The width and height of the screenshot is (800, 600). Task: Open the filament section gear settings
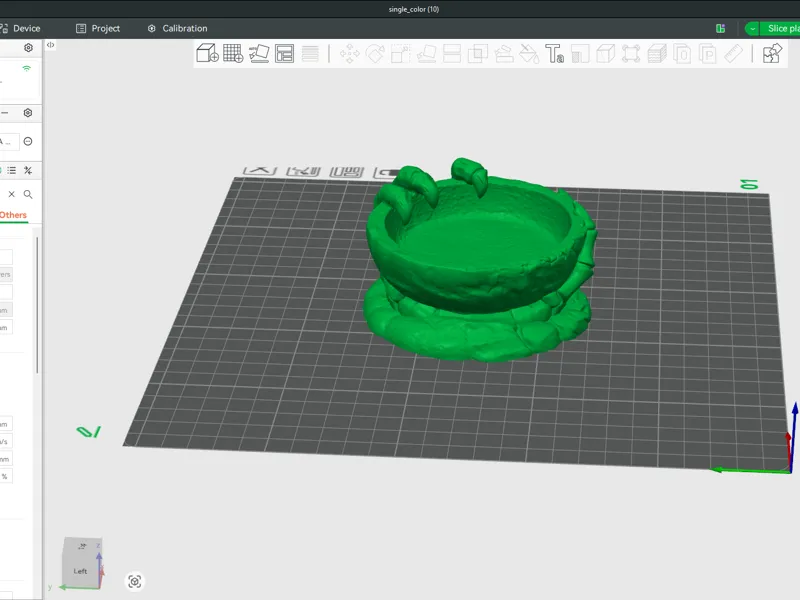28,113
